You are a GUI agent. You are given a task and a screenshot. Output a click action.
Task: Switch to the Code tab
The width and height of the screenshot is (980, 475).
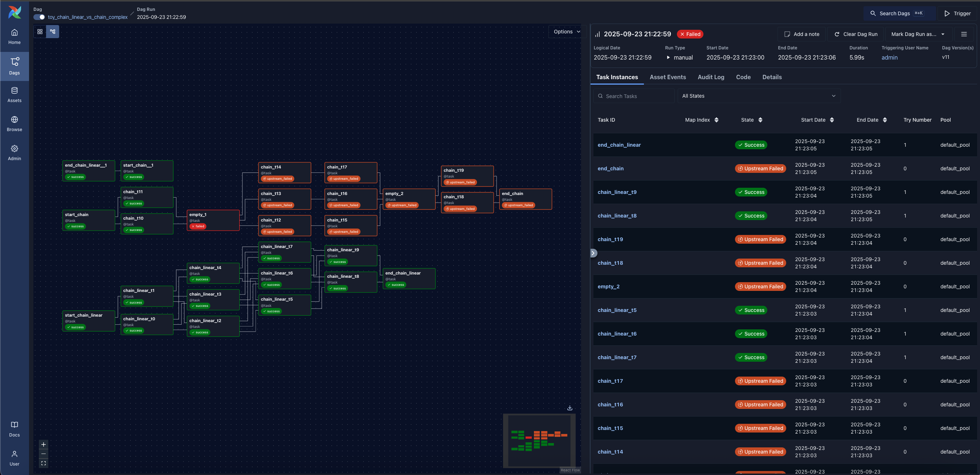click(743, 77)
